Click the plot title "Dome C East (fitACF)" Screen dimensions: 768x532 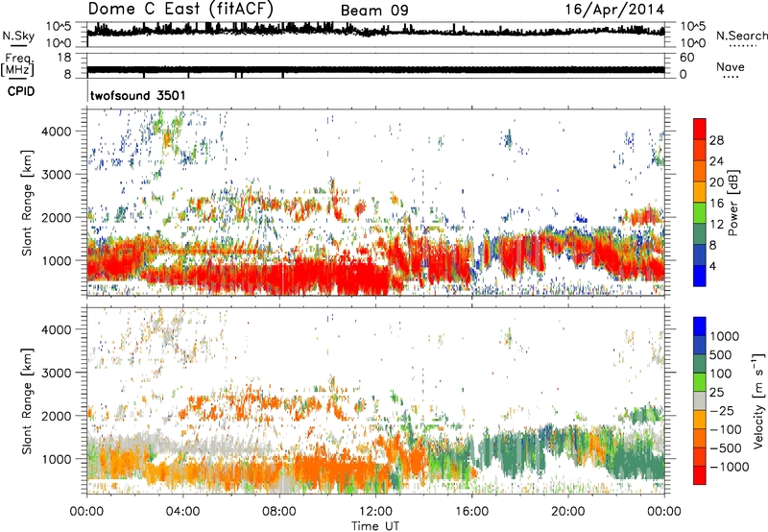pyautogui.click(x=180, y=9)
